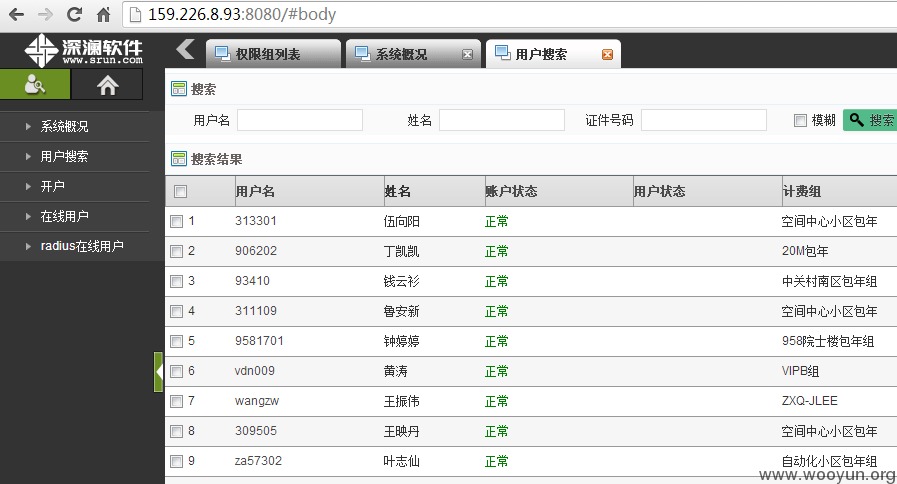Close the 用户搜索 tab
897x484 pixels.
click(608, 54)
